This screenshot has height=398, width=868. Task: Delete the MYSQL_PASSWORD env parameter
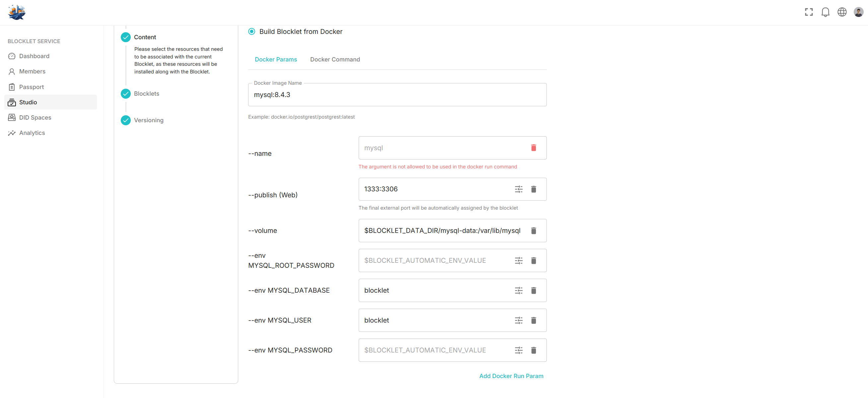tap(534, 350)
